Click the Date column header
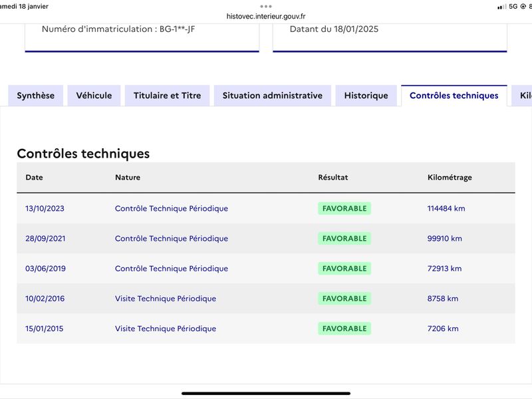The height and width of the screenshot is (399, 532). point(35,178)
